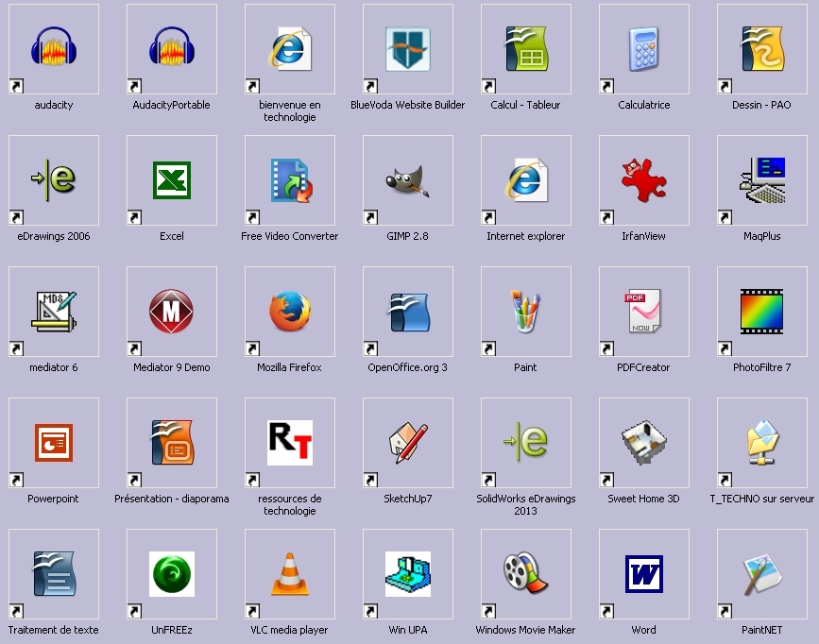
Task: Click the "Windows Movie Maker" label
Action: click(525, 630)
